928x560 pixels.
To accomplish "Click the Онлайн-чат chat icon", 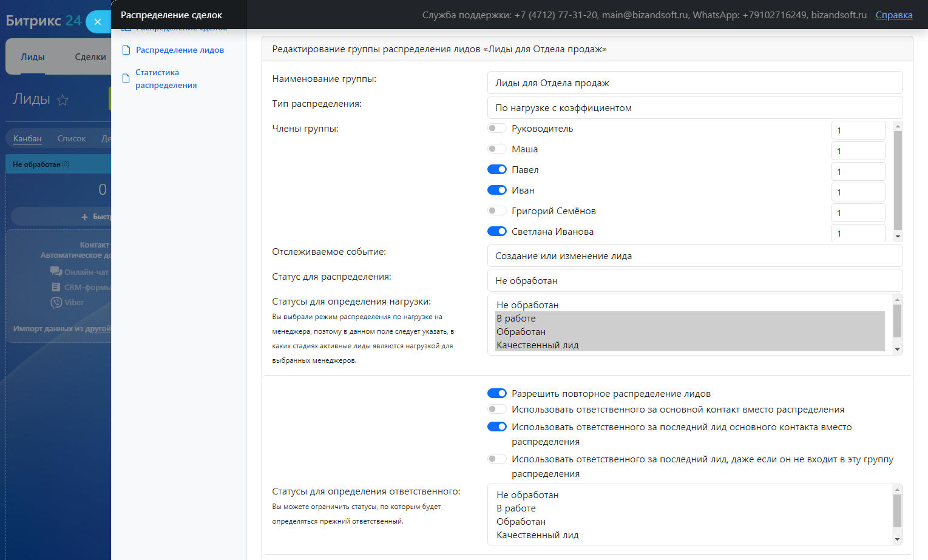I will [56, 272].
